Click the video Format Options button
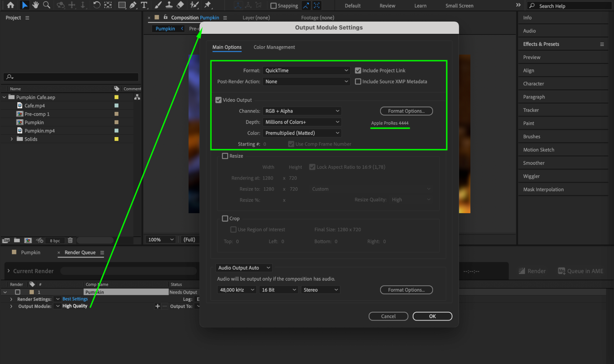Image resolution: width=614 pixels, height=364 pixels. tap(406, 111)
